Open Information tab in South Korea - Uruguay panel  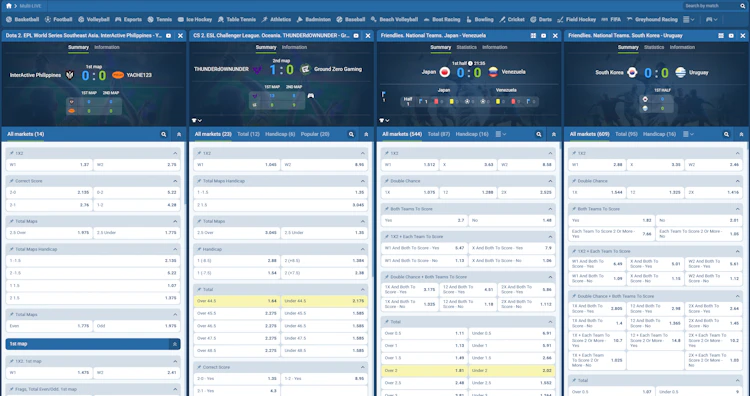pyautogui.click(x=682, y=47)
